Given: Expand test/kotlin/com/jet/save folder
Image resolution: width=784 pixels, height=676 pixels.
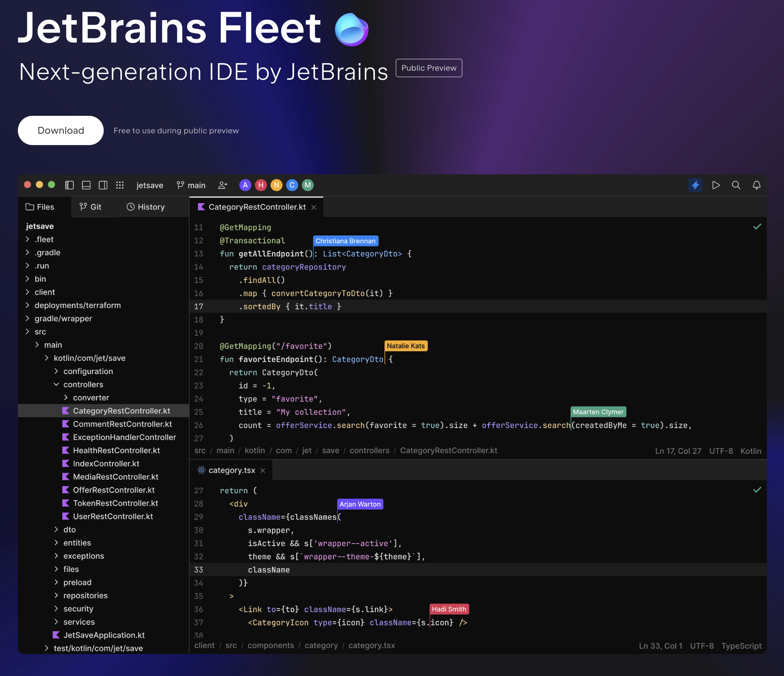Looking at the screenshot, I should tap(46, 648).
